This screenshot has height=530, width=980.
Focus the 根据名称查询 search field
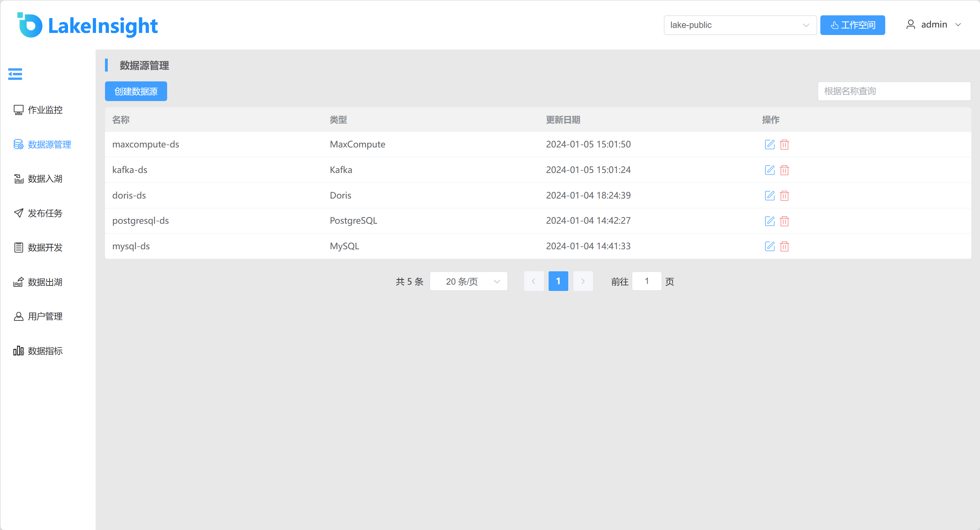tap(894, 91)
